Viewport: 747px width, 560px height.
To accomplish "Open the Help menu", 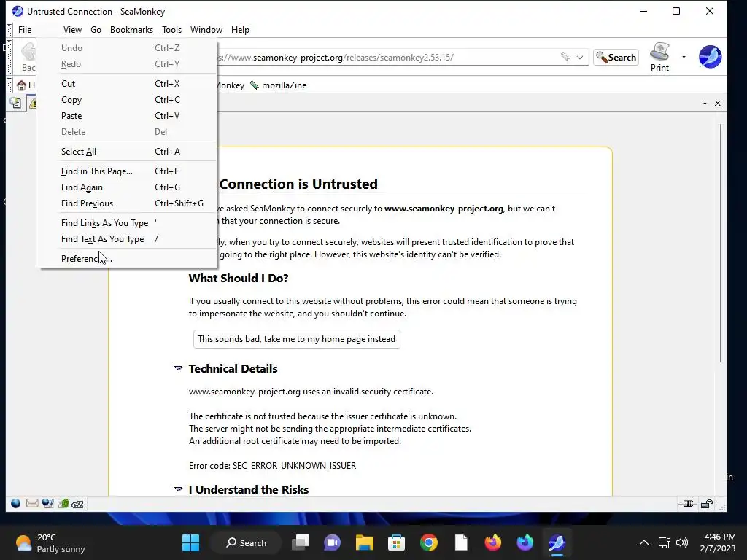I will pyautogui.click(x=240, y=29).
